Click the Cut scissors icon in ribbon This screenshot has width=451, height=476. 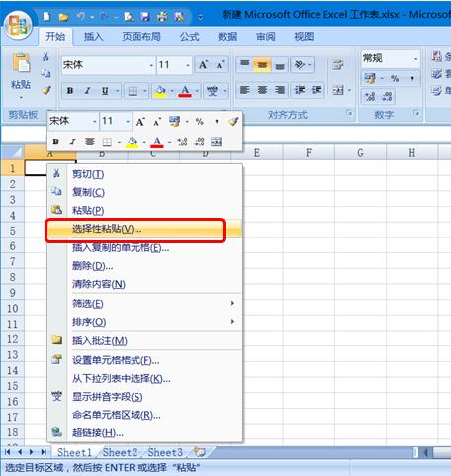[45, 57]
